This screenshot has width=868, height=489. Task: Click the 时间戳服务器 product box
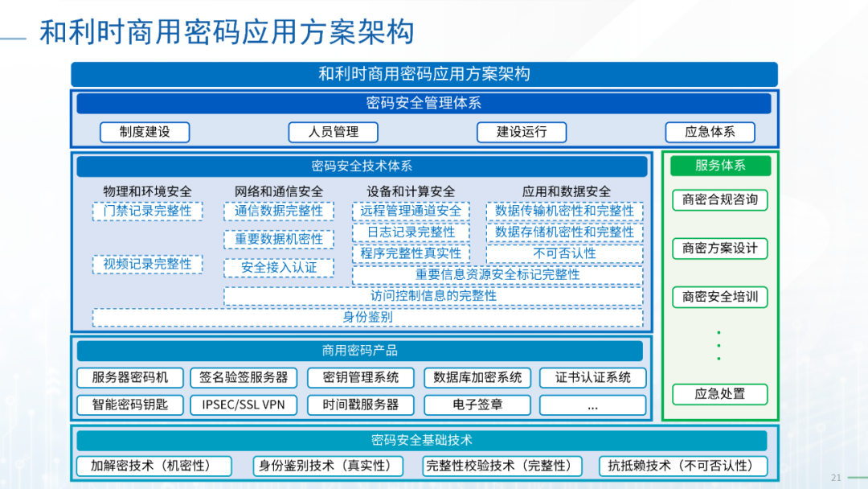coord(360,405)
